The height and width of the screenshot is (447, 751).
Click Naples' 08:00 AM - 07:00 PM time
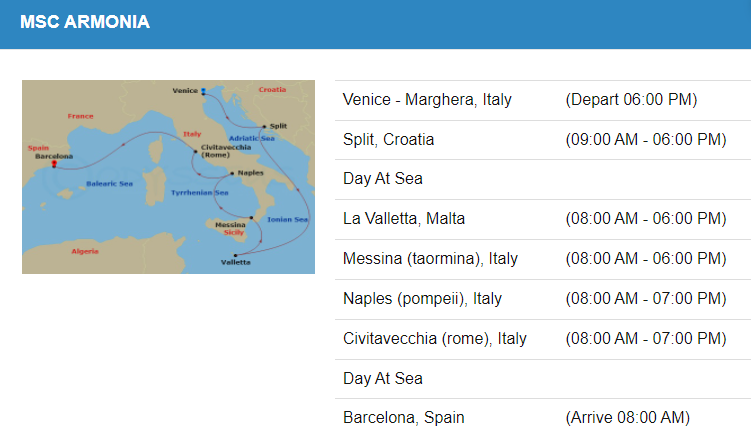pos(646,298)
